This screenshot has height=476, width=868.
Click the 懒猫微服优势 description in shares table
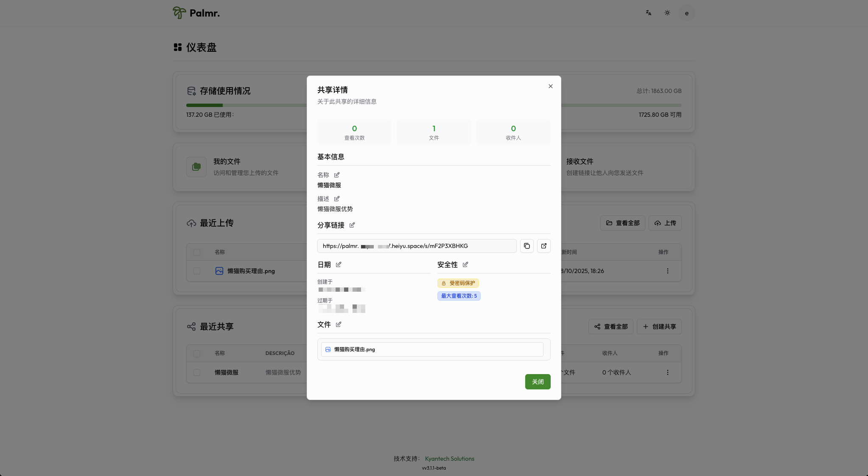click(283, 372)
